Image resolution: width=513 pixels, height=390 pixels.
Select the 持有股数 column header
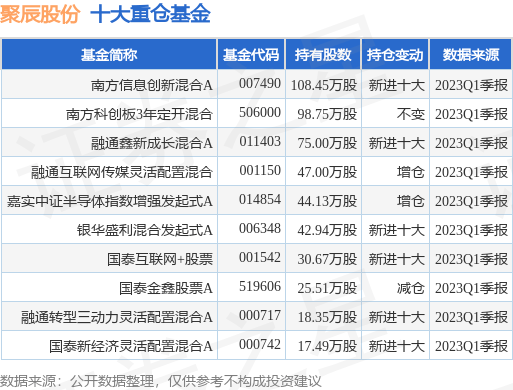click(323, 55)
